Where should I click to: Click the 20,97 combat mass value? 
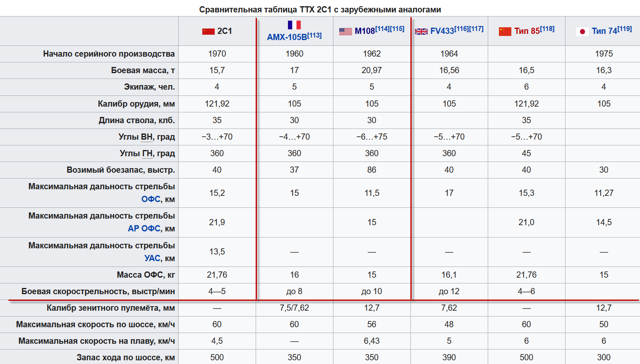coord(372,70)
